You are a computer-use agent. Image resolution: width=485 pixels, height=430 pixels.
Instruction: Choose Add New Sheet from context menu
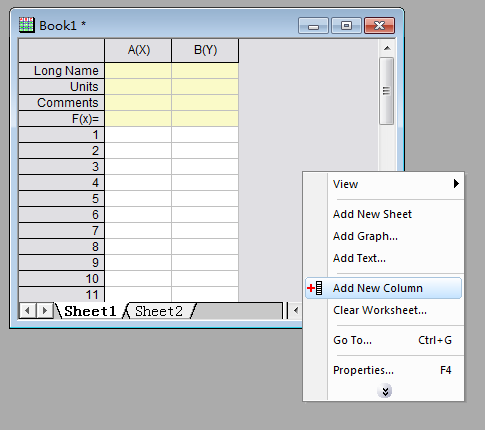(372, 214)
